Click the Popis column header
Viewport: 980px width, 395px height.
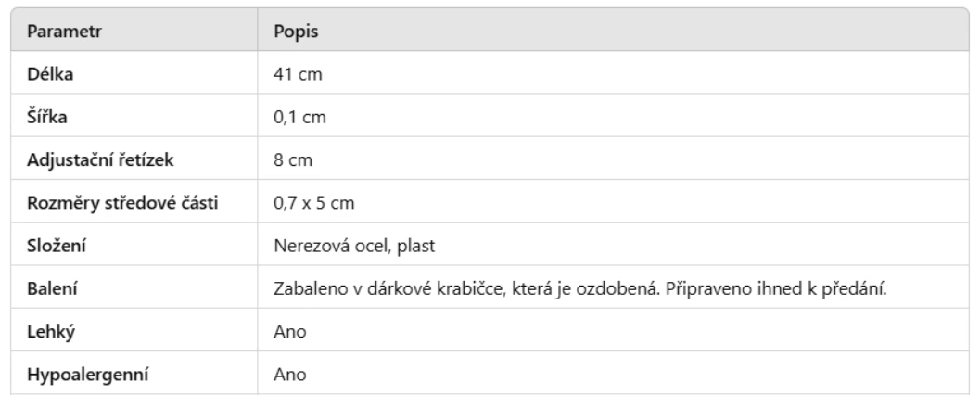(294, 30)
